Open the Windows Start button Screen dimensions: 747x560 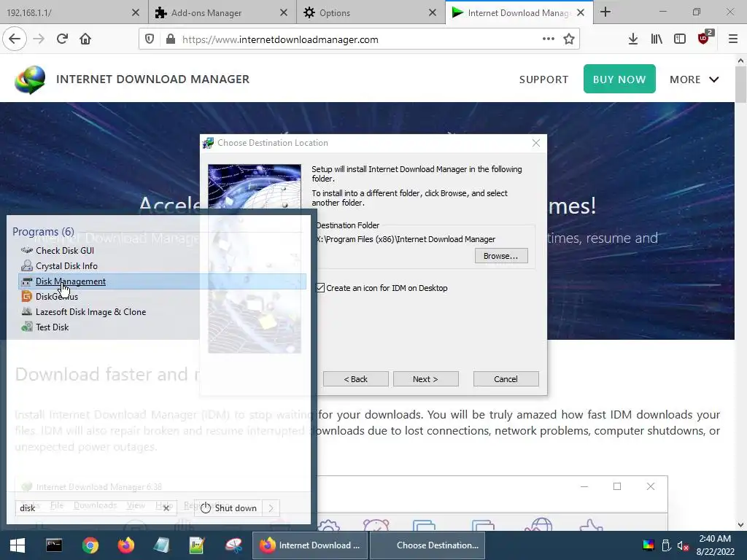coord(18,545)
